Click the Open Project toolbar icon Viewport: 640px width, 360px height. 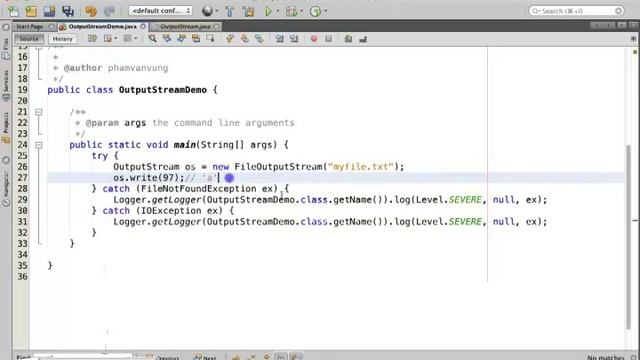(x=49, y=11)
